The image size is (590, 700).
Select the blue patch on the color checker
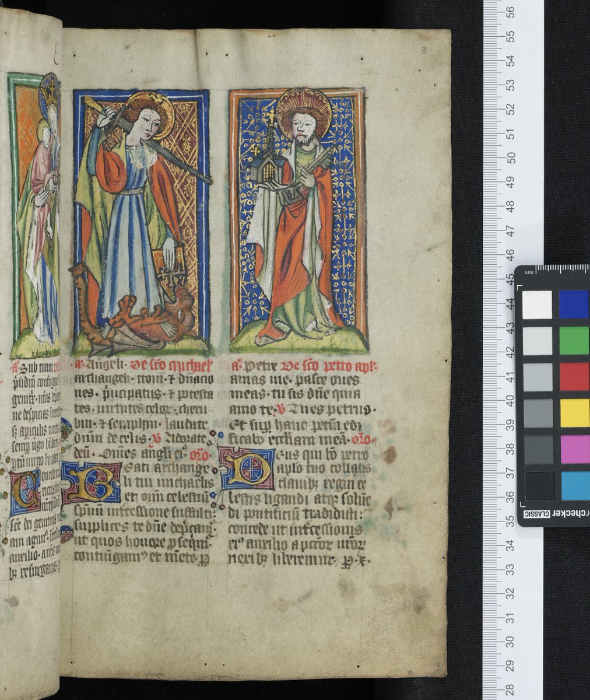(574, 304)
